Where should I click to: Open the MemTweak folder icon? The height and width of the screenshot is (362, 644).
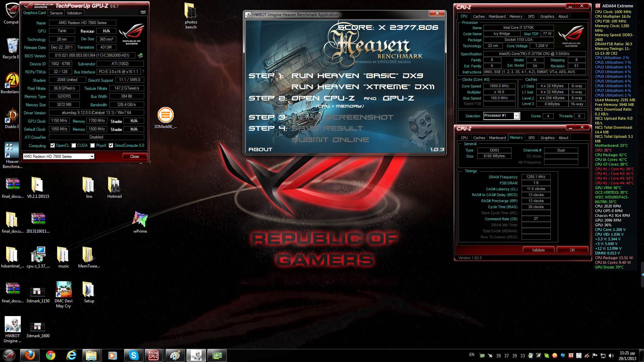click(89, 257)
